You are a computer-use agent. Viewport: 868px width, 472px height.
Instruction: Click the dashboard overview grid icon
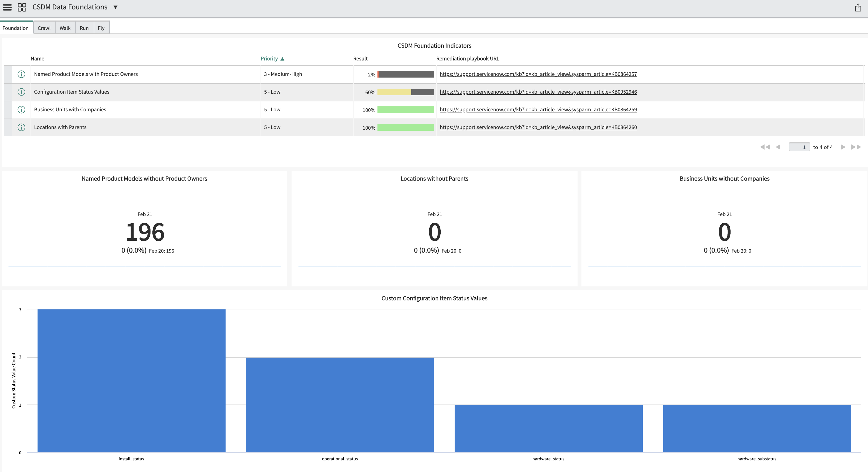click(x=22, y=7)
